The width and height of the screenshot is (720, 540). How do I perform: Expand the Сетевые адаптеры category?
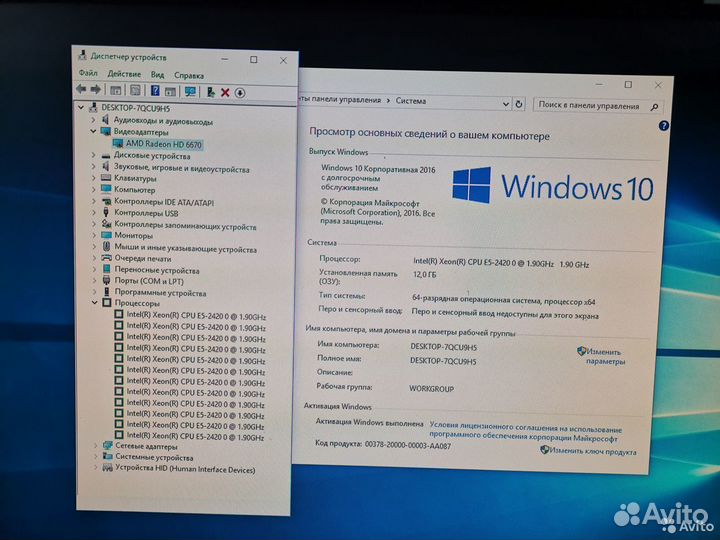[x=95, y=446]
